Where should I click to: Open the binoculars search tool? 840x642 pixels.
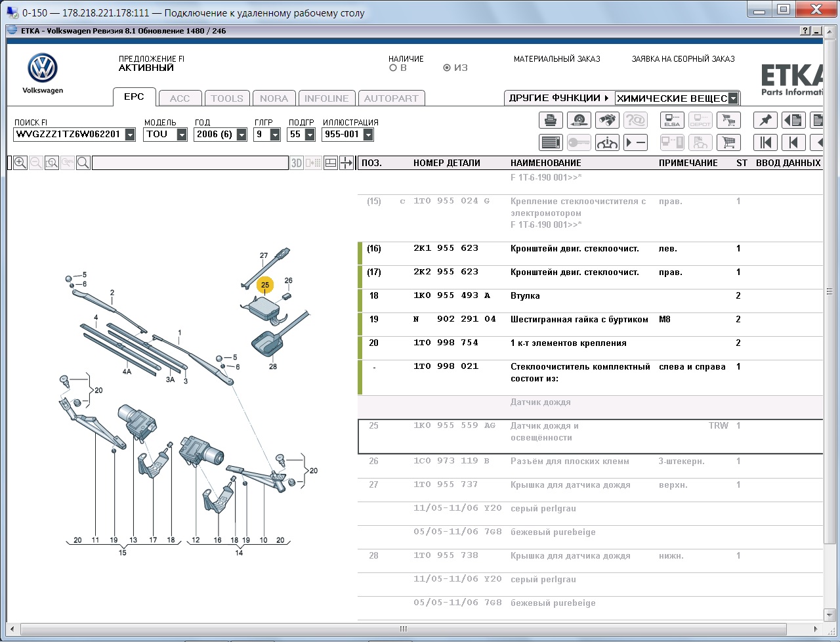click(607, 120)
